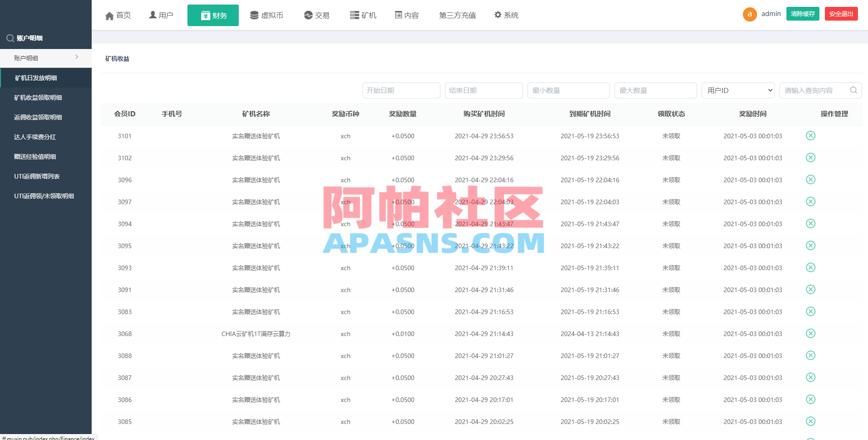Screen dimensions: 868x440
Task: Open the 矿机 mining machine icon
Action: tap(353, 15)
